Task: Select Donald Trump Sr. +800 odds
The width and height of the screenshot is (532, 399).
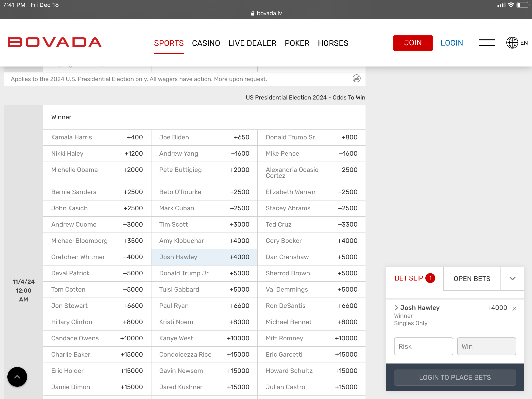Action: [311, 137]
